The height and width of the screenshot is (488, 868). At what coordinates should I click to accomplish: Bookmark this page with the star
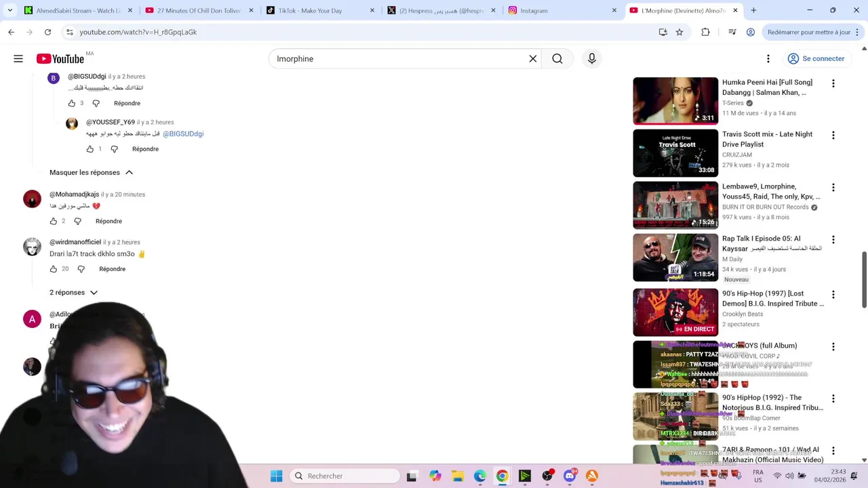679,32
